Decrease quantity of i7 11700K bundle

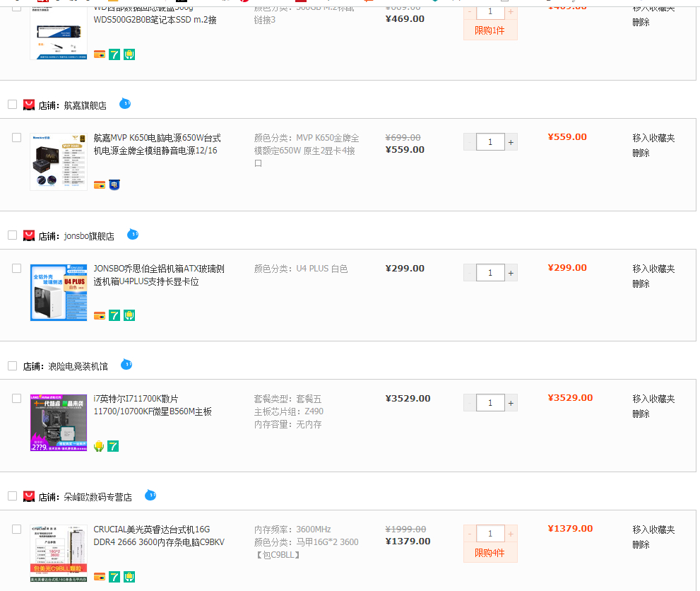point(470,403)
